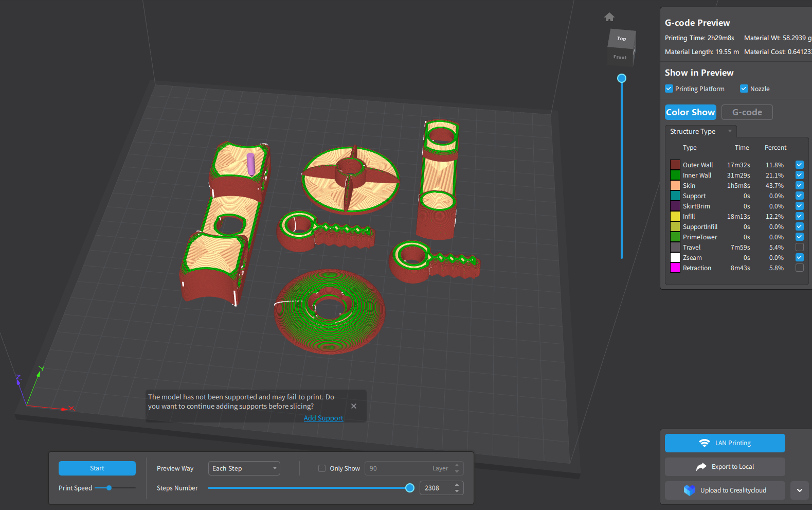Screen dimensions: 812x510
Task: Close the support warning message
Action: tap(354, 406)
